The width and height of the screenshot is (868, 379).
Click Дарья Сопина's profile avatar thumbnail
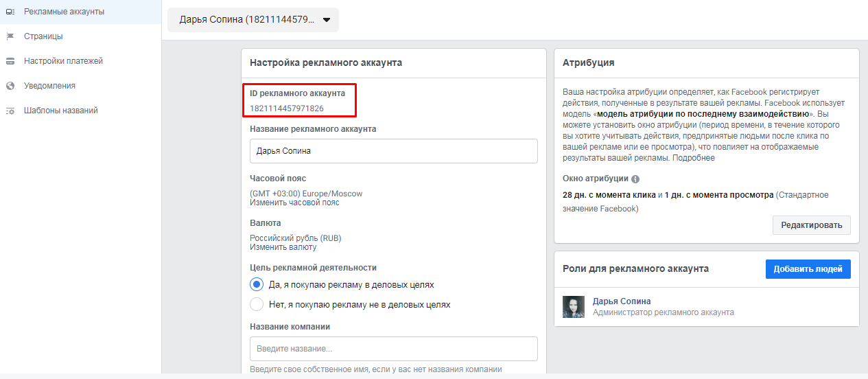coord(574,307)
